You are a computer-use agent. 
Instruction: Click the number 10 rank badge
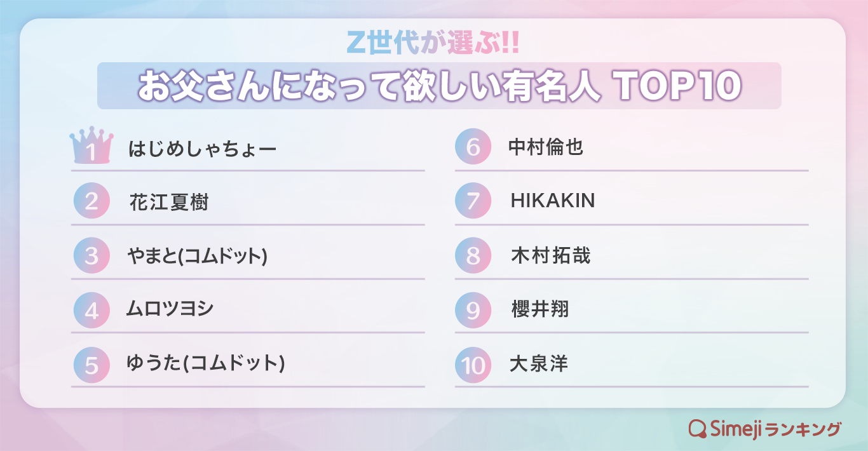pos(473,365)
